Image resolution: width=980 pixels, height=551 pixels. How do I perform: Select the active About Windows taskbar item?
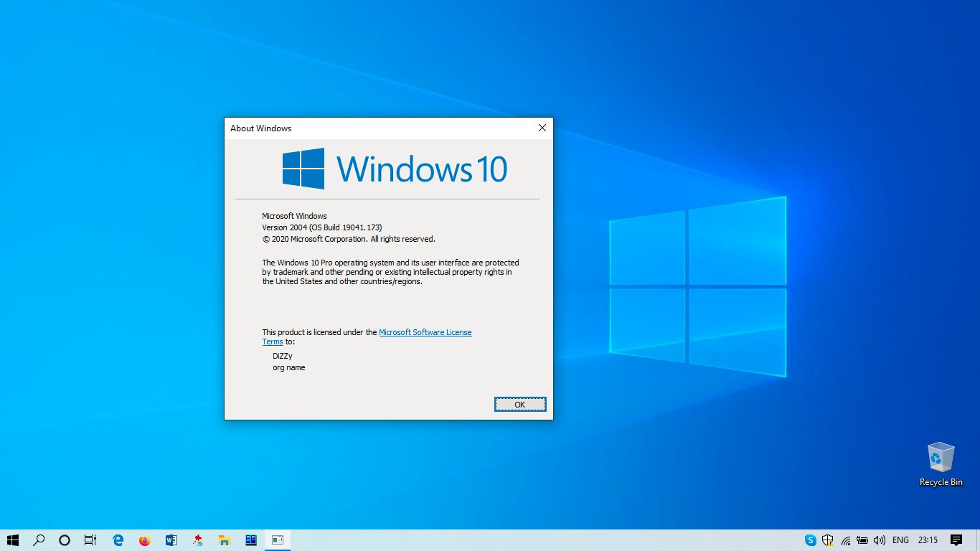coord(277,540)
